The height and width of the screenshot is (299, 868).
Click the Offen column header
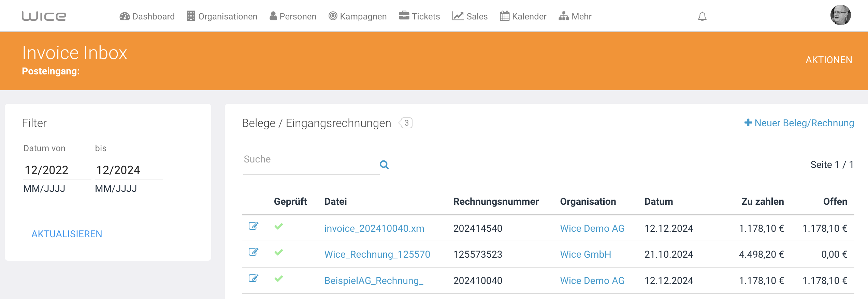click(x=835, y=201)
